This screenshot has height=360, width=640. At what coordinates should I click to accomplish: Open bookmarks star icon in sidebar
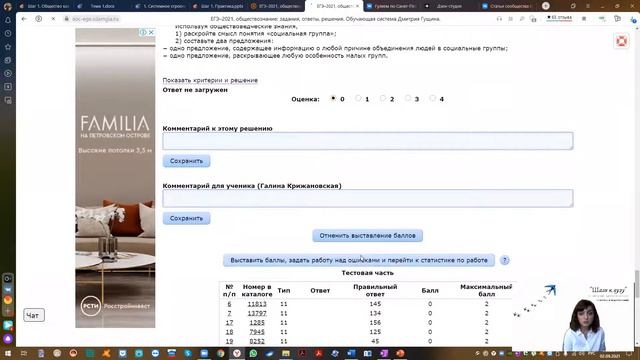[x=8, y=47]
